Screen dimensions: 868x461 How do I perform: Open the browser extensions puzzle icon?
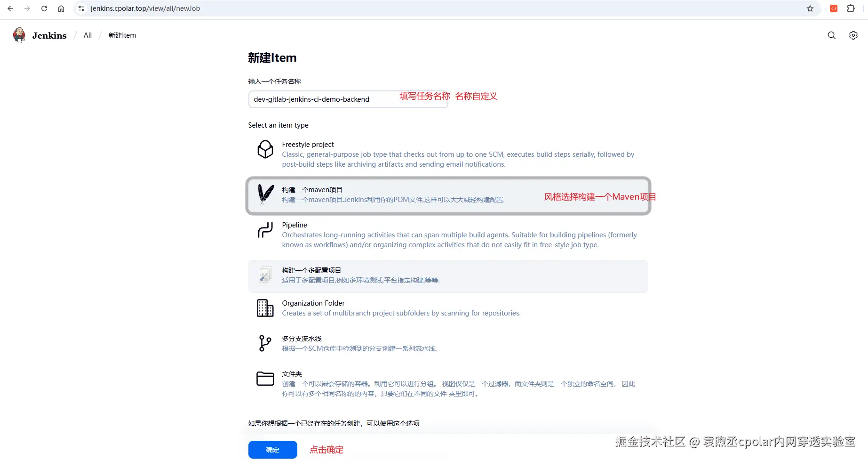pyautogui.click(x=851, y=8)
